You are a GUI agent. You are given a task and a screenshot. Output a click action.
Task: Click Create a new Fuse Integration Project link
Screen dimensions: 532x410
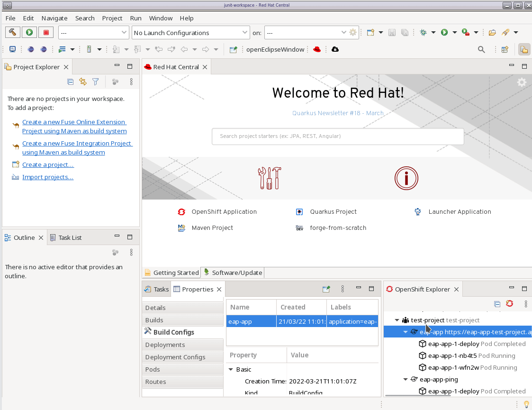[x=77, y=148]
